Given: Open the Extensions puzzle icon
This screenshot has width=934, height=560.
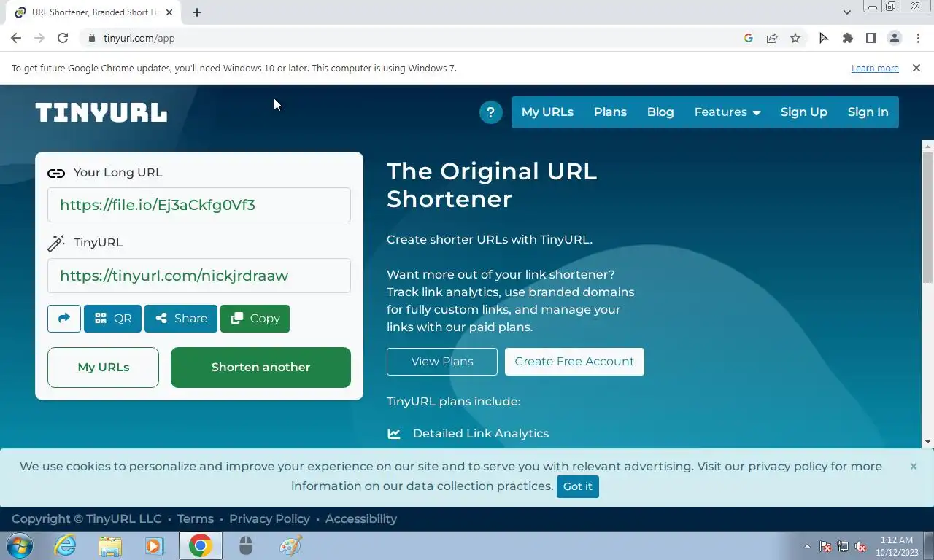Looking at the screenshot, I should click(x=847, y=38).
